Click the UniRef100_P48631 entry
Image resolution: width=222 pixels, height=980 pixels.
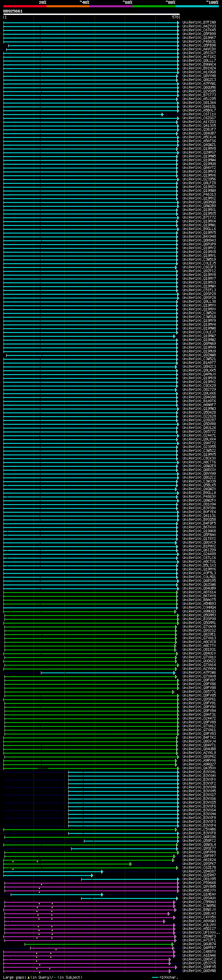(199, 41)
